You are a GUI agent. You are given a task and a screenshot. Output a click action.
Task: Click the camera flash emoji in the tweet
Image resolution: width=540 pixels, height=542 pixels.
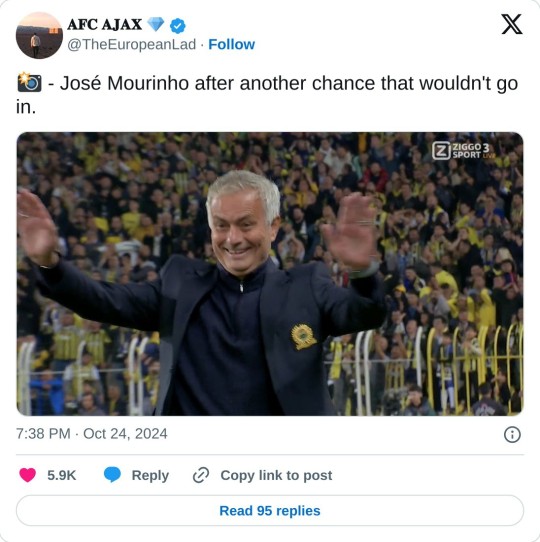(x=29, y=82)
